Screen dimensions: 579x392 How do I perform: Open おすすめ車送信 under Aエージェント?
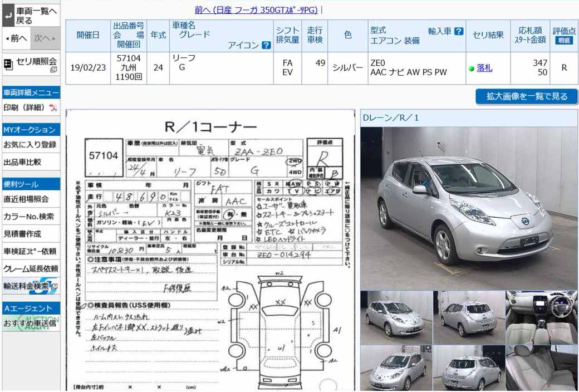31,324
